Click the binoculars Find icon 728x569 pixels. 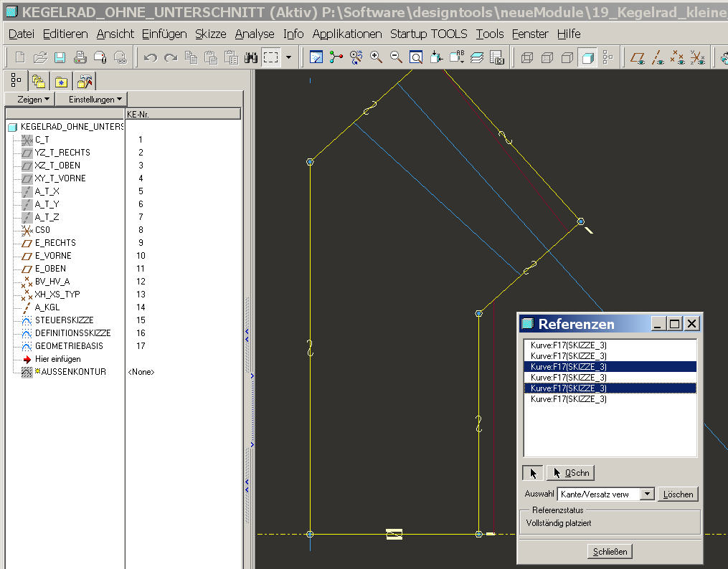click(251, 57)
